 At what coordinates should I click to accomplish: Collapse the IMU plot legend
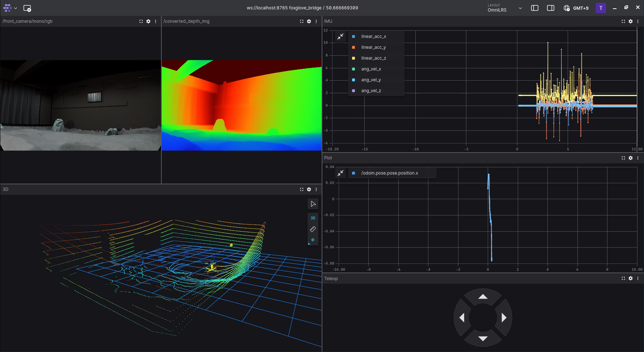340,37
